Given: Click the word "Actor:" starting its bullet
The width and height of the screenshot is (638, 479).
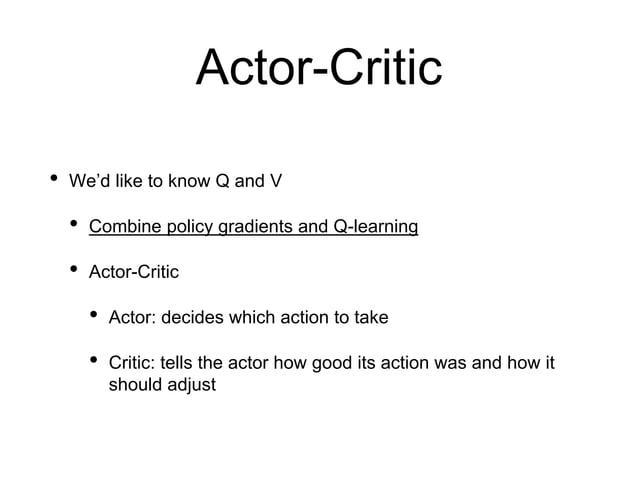Looking at the screenshot, I should coord(133,317).
